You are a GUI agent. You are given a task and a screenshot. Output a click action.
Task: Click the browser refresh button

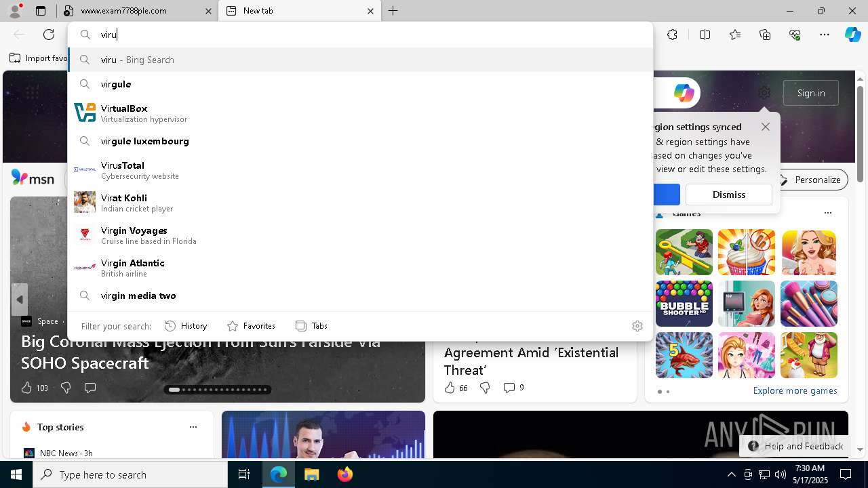(x=49, y=35)
